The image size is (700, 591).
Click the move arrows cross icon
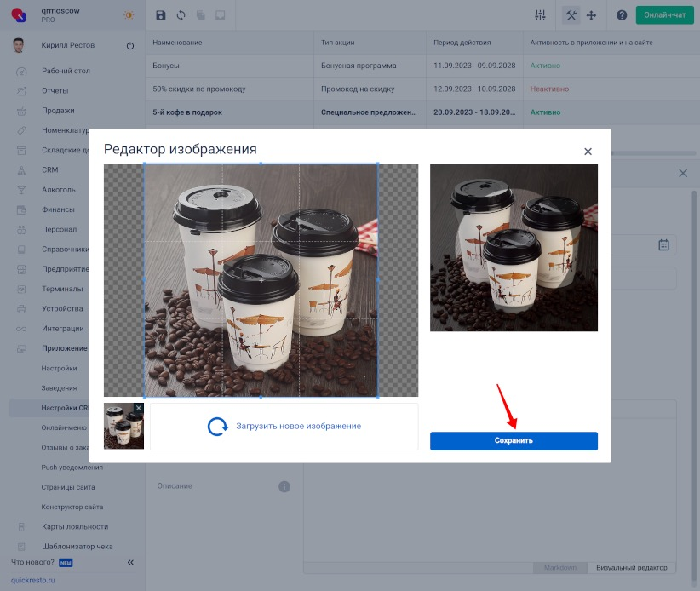point(591,15)
